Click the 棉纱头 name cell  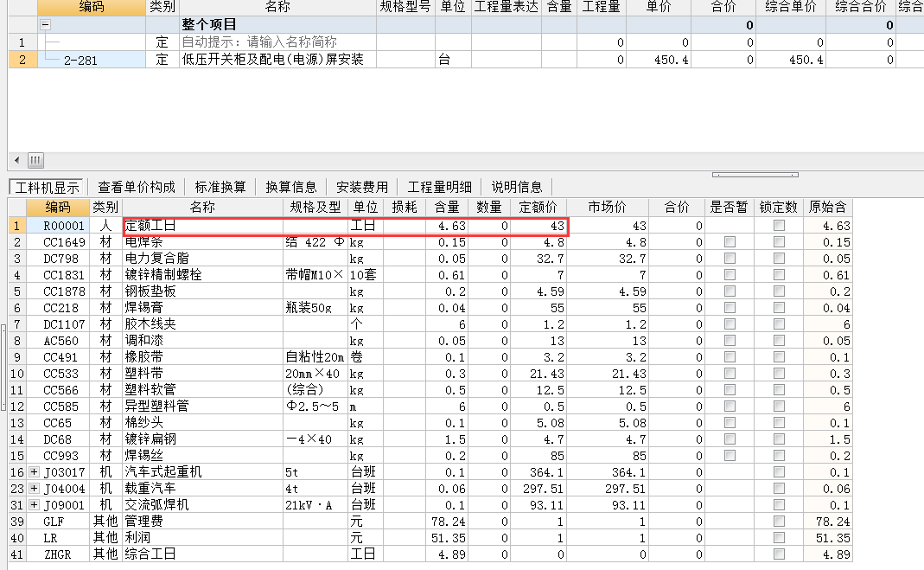click(203, 423)
